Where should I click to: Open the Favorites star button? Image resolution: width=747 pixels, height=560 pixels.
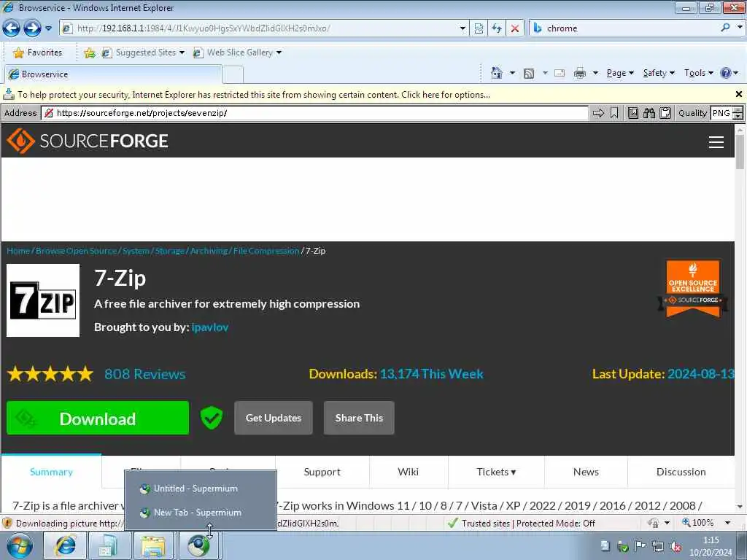[x=38, y=52]
